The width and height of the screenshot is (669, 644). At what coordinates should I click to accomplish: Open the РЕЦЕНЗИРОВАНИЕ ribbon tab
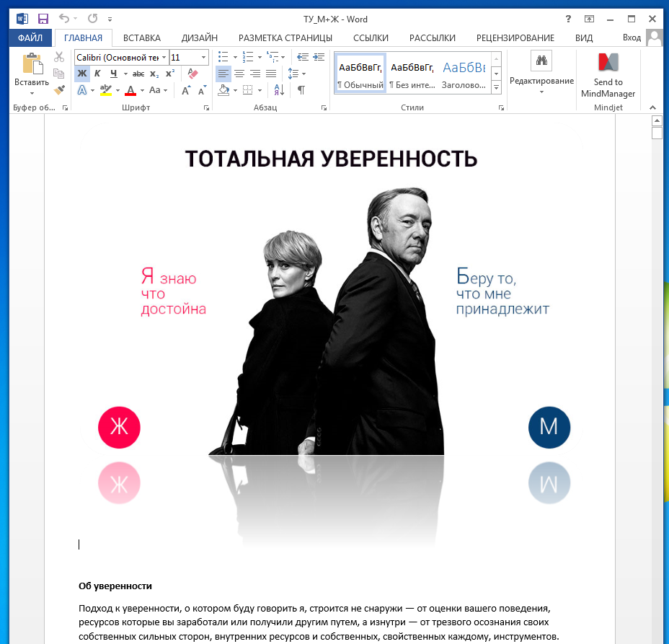(515, 38)
